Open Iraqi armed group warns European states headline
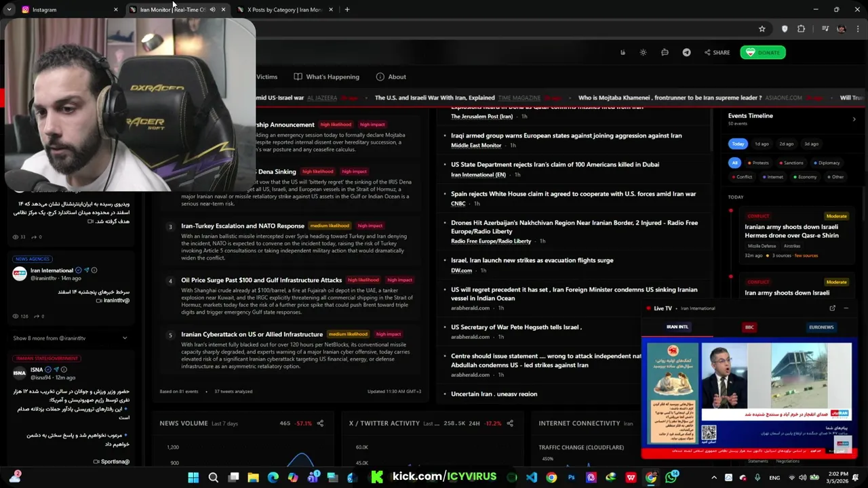868x488 pixels. coord(566,136)
